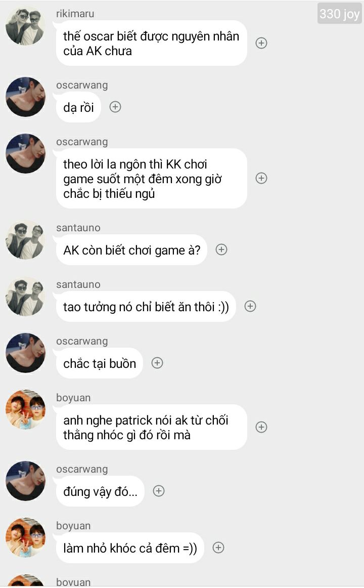Open rikimaru's profile avatar

pyautogui.click(x=25, y=25)
